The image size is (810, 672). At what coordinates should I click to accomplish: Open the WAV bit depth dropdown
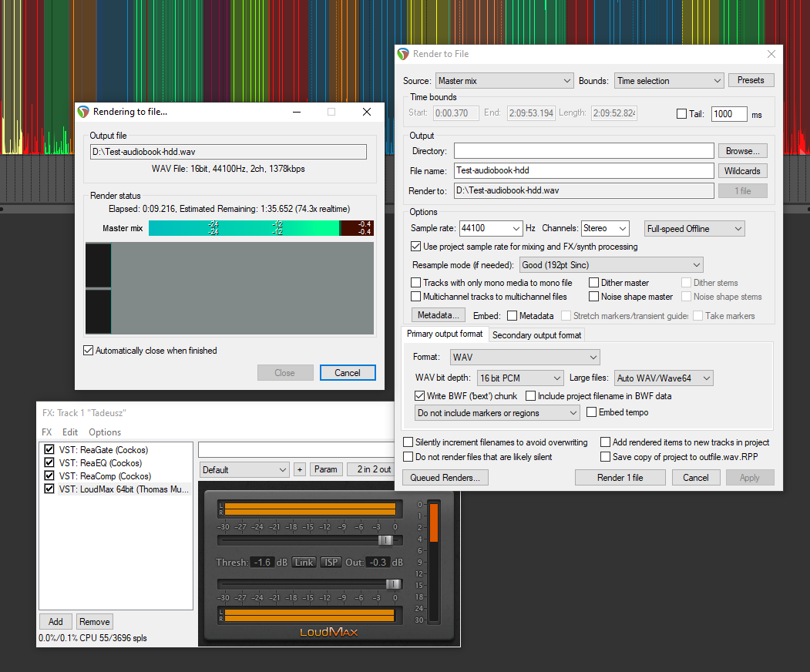520,378
